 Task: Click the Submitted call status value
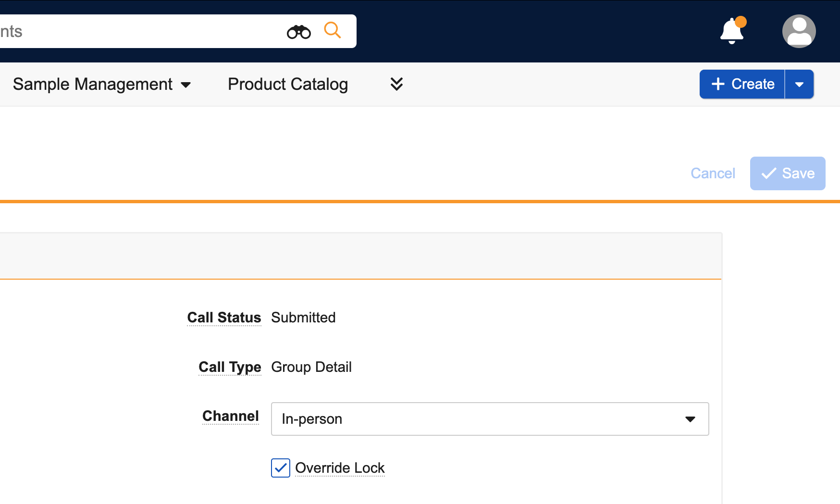click(x=303, y=318)
